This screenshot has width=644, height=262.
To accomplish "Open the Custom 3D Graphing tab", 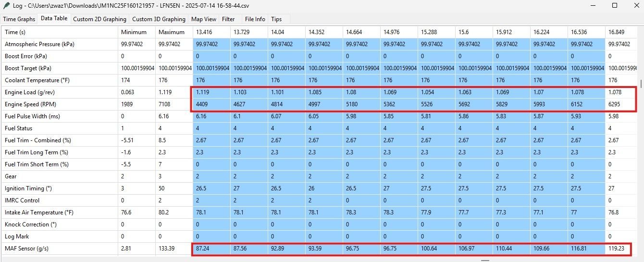I will [x=159, y=19].
